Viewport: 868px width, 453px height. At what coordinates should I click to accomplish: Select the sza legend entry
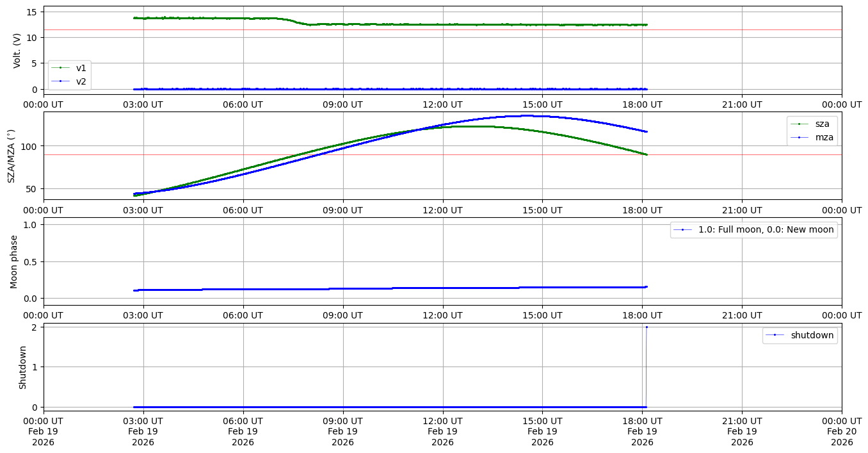(821, 124)
